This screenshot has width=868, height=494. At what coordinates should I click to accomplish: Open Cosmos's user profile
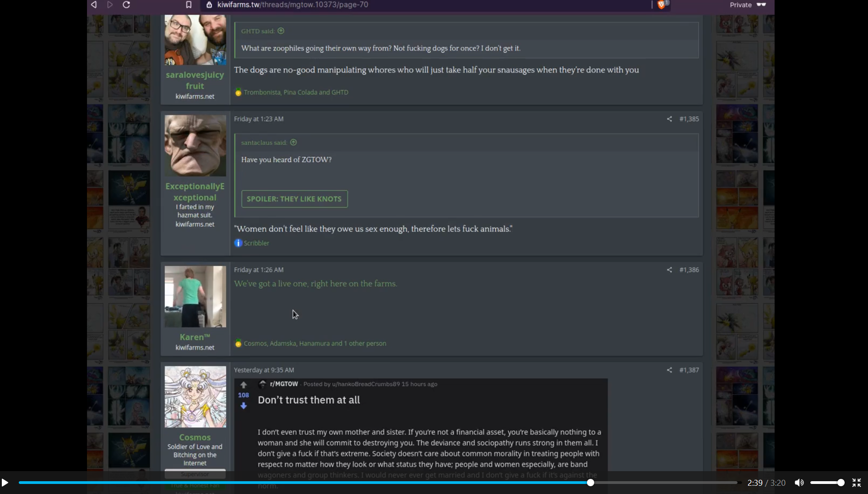tap(195, 437)
